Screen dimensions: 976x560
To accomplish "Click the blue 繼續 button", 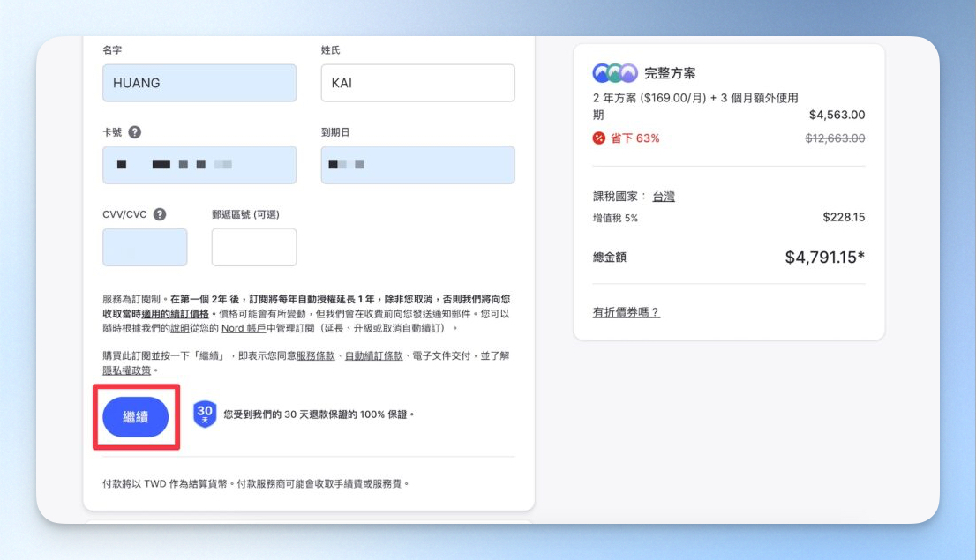I will click(136, 417).
